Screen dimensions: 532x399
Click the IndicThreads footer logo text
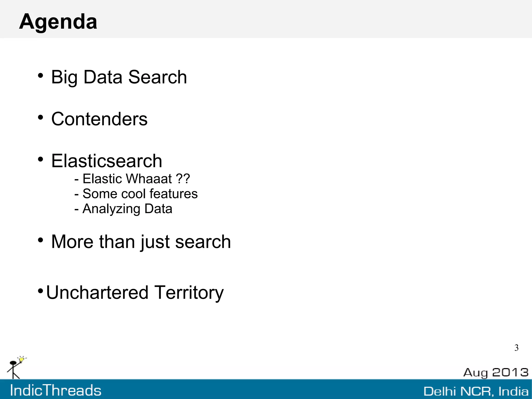(56, 390)
